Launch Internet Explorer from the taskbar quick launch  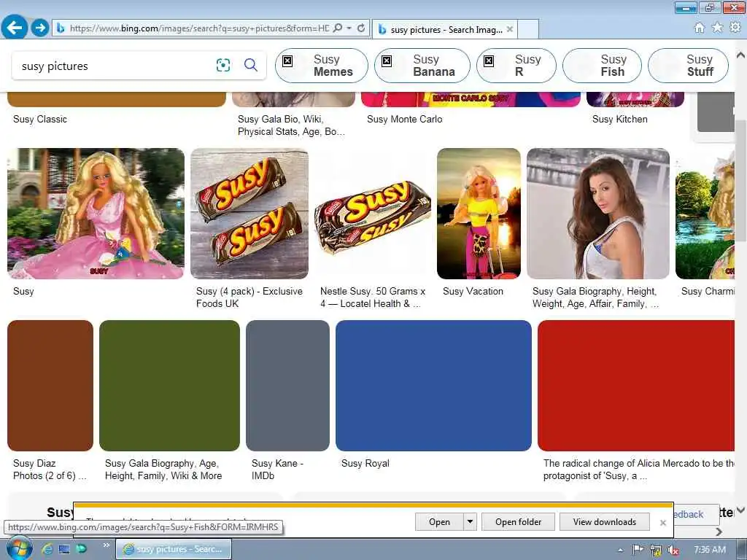[x=47, y=549]
